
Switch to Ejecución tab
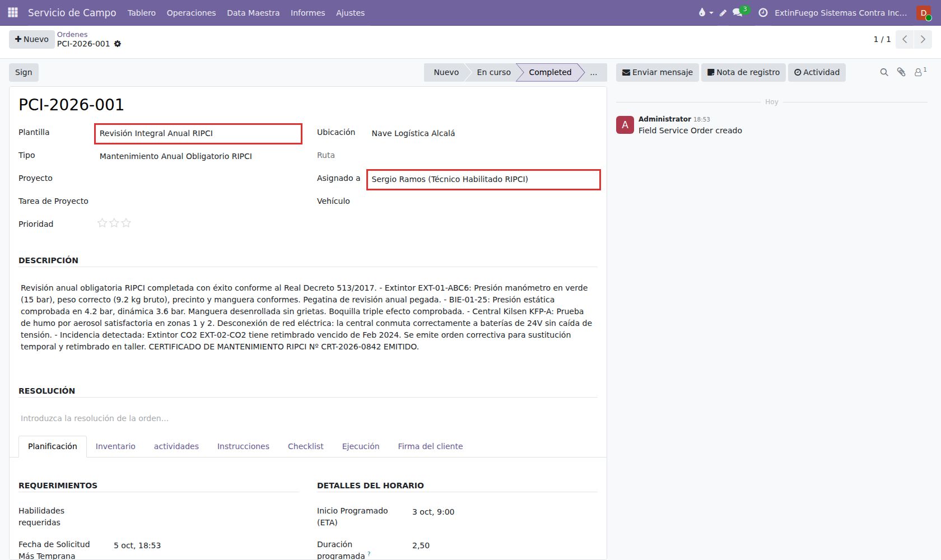point(361,446)
